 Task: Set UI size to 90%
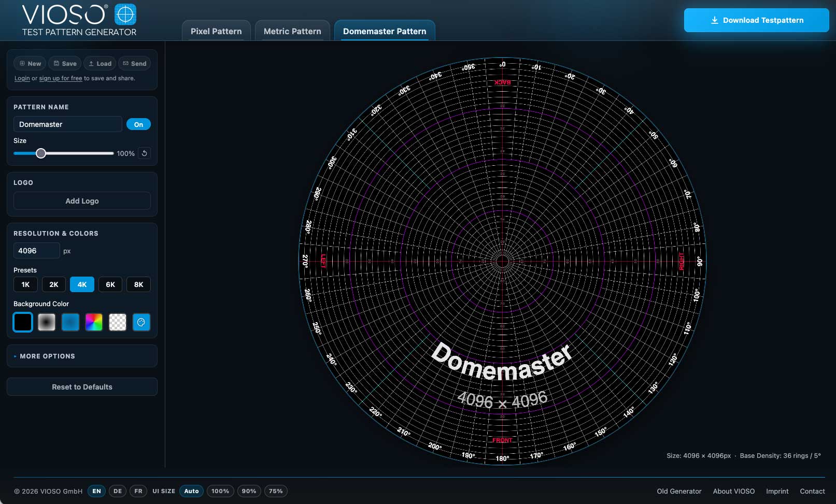click(249, 491)
